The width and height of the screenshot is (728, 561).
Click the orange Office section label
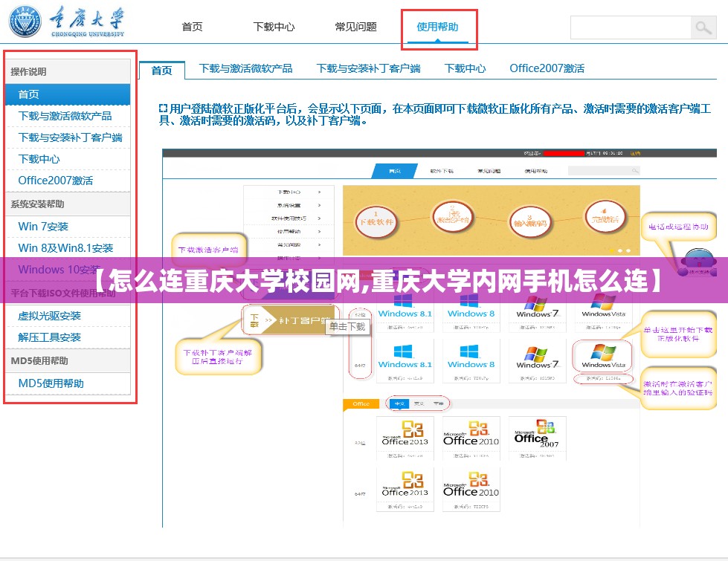click(x=361, y=404)
